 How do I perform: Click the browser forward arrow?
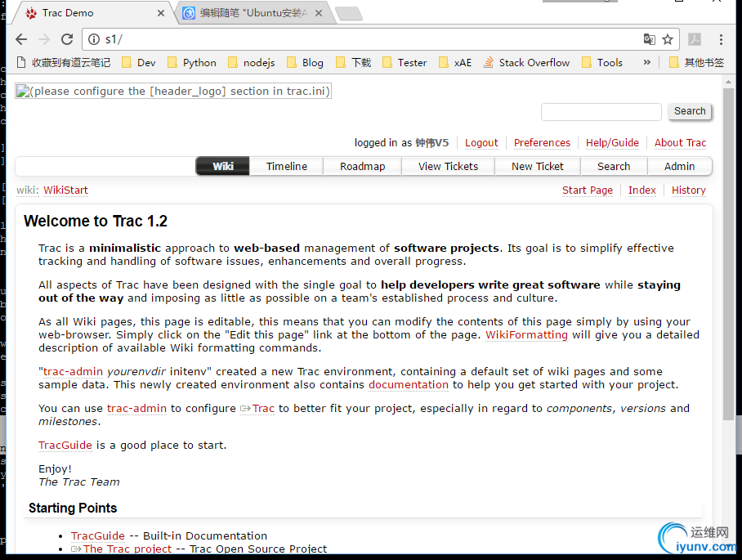pos(44,39)
